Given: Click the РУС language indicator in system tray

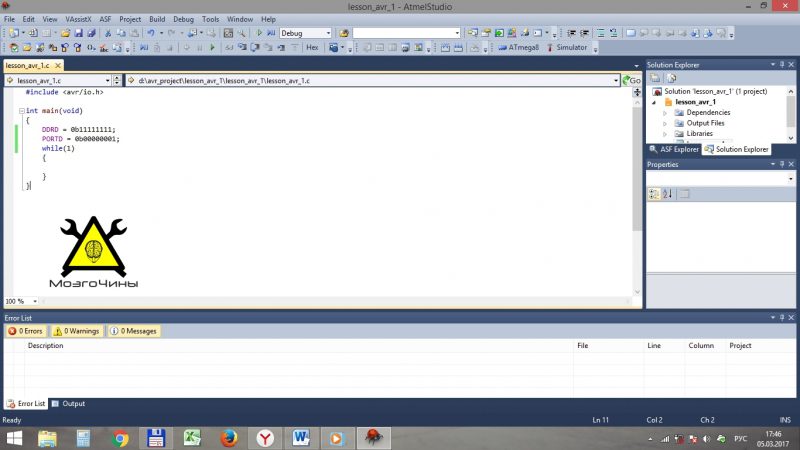Looking at the screenshot, I should (x=740, y=439).
